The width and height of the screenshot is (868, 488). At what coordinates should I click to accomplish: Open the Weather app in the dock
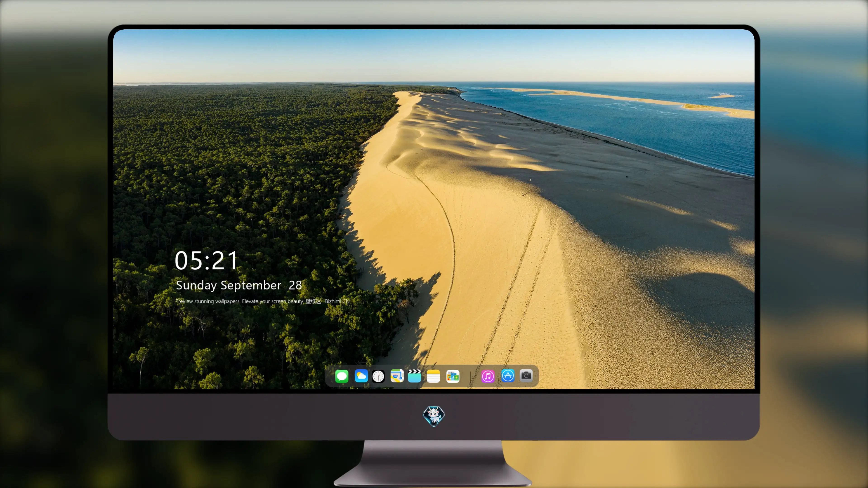point(361,376)
